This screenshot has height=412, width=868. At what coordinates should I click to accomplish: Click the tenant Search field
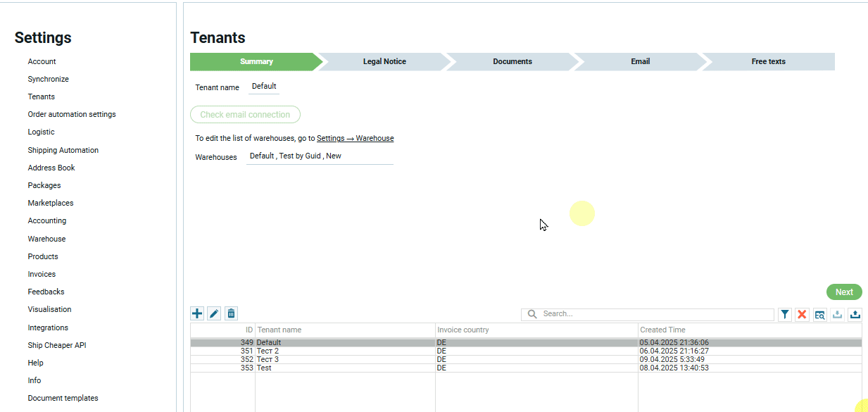(x=655, y=314)
